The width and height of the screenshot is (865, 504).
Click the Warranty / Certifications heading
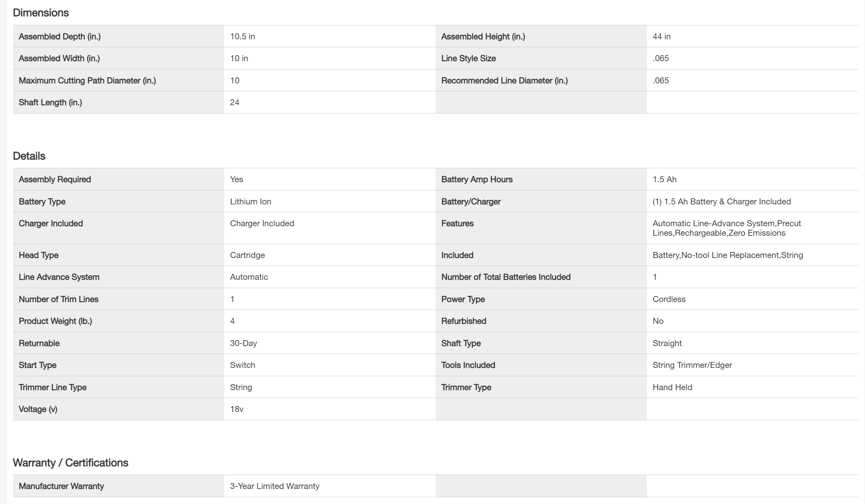click(70, 463)
